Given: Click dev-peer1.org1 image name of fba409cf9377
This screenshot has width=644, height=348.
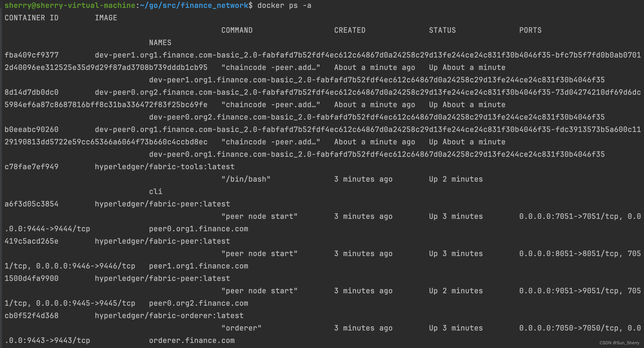Looking at the screenshot, I should click(x=368, y=55).
